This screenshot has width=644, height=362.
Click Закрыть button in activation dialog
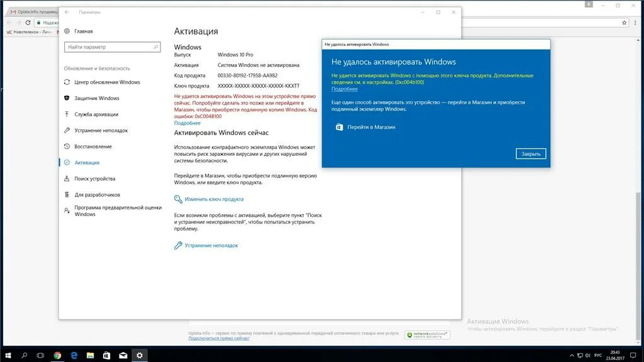531,154
